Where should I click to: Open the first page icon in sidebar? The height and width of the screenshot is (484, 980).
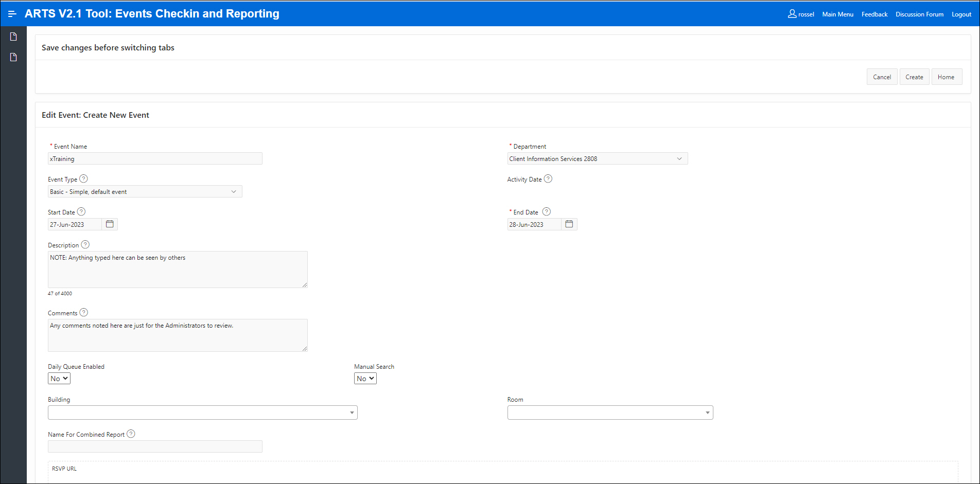coord(13,37)
